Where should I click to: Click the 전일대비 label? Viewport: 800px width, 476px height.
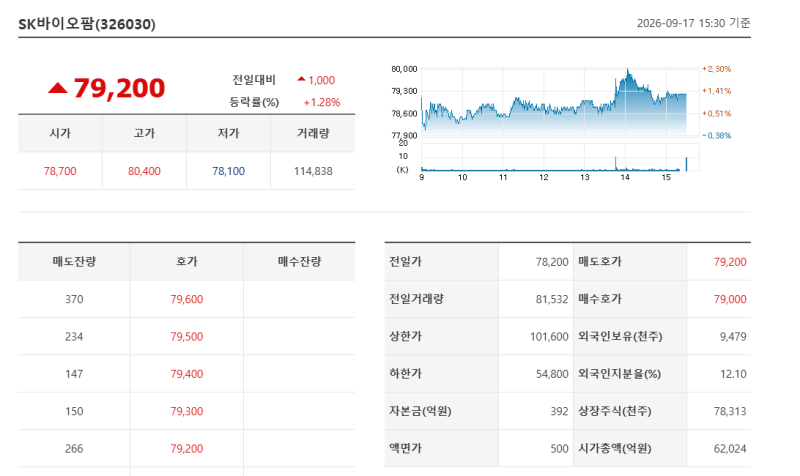(254, 80)
